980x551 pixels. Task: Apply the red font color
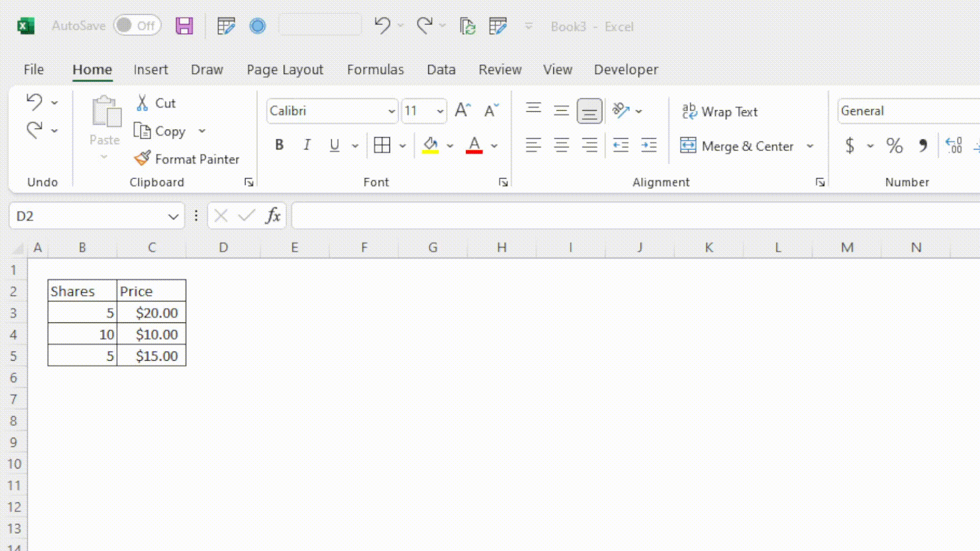pos(474,145)
